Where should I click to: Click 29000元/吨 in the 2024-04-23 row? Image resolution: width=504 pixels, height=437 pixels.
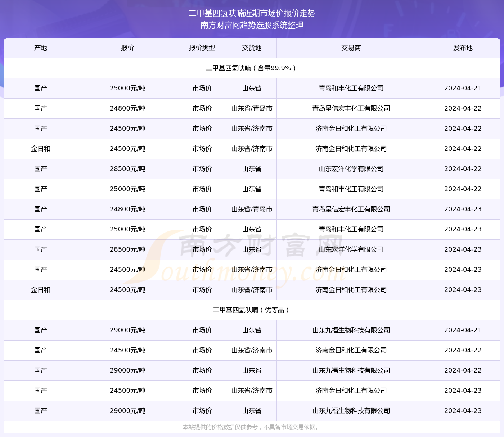(127, 411)
